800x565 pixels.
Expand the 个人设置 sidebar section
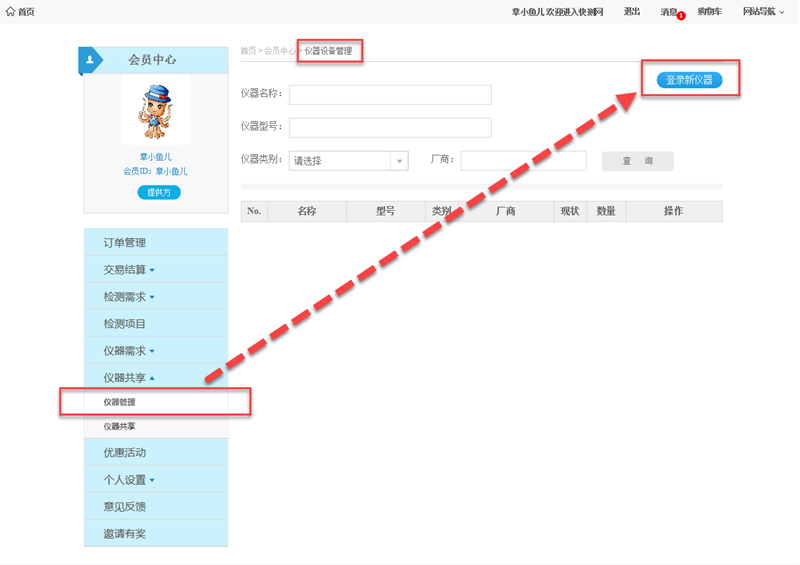coord(129,480)
